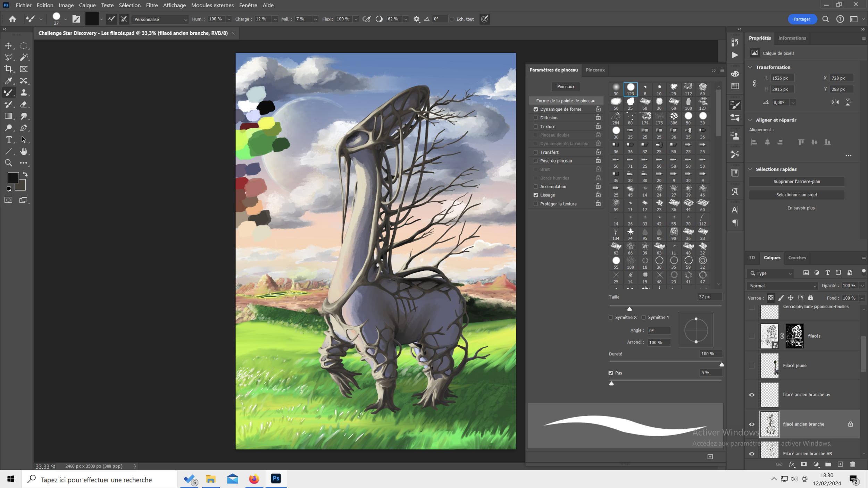Enable the Diffusion checkbox
The width and height of the screenshot is (868, 488).
click(x=536, y=118)
